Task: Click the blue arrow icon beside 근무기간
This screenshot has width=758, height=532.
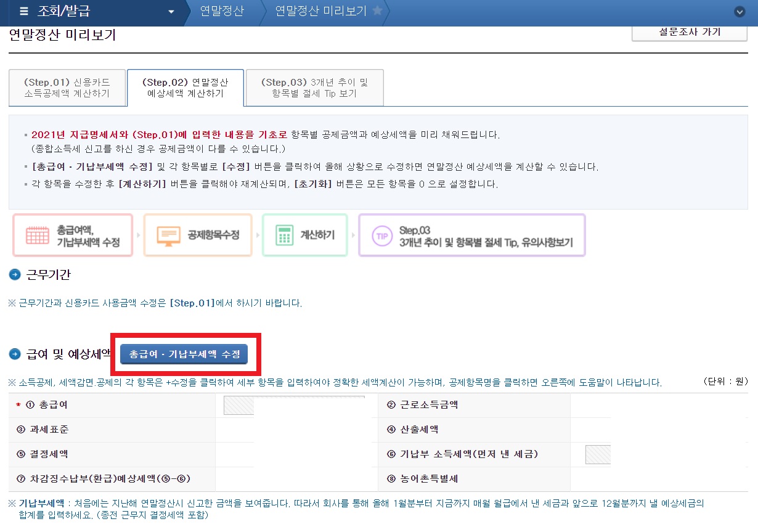Action: tap(14, 275)
